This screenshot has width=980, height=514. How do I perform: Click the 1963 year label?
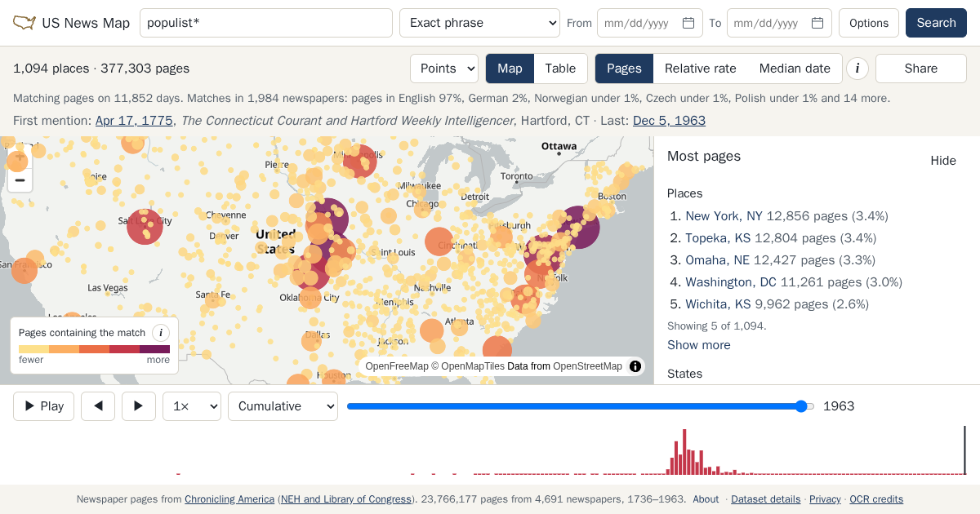(839, 406)
